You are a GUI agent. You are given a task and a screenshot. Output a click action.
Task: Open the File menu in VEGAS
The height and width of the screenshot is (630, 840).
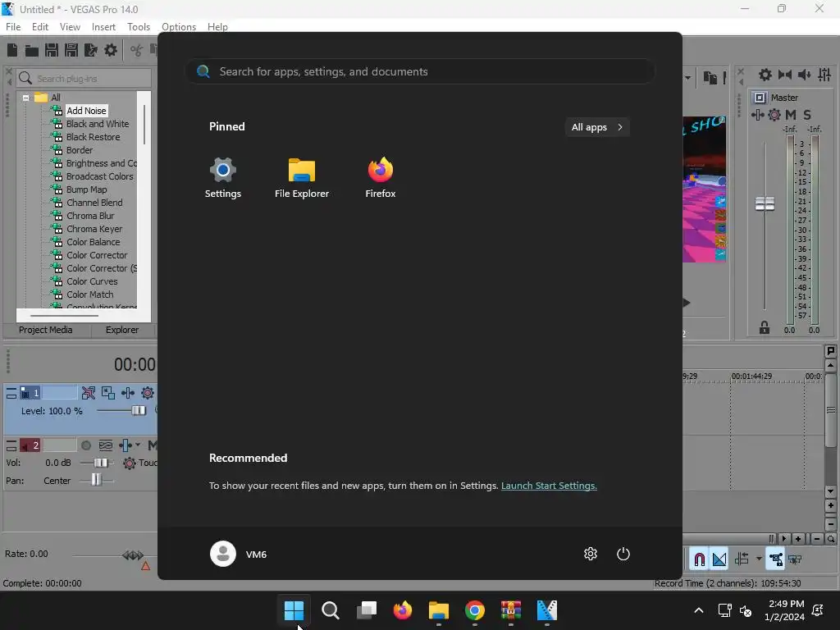click(x=13, y=27)
